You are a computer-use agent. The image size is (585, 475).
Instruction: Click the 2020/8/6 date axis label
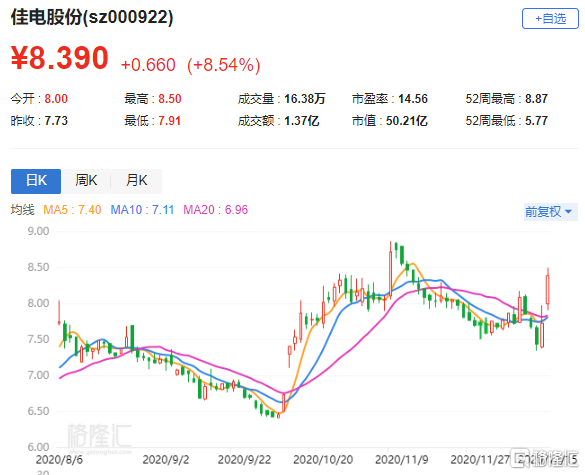[x=59, y=460]
